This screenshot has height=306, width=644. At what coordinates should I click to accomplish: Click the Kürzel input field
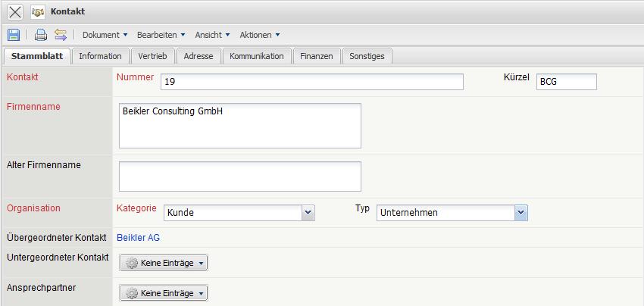(x=566, y=82)
